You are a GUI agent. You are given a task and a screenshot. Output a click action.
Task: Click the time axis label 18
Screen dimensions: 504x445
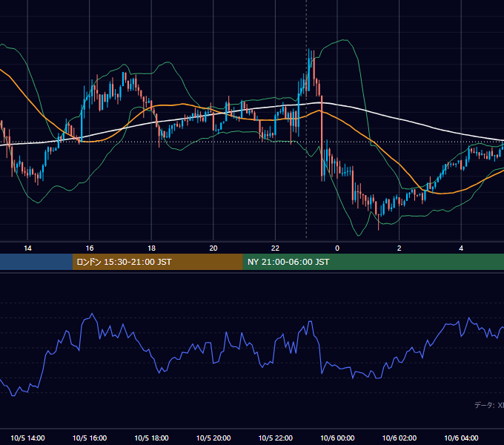(151, 248)
